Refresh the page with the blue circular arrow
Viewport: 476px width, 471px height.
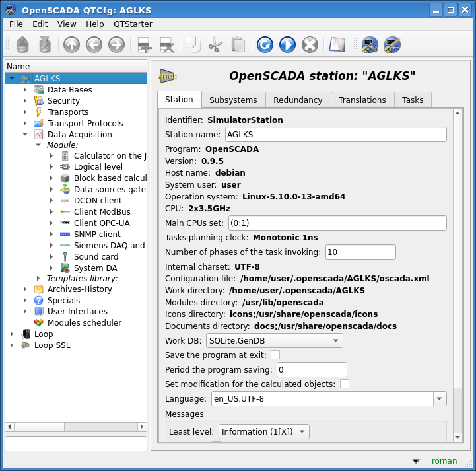tap(265, 45)
